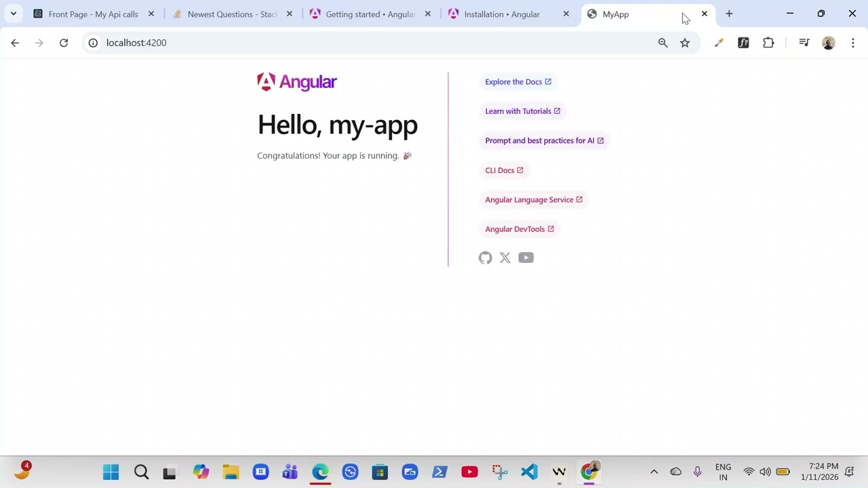Open the Angular DevTools link
This screenshot has width=868, height=488.
click(x=519, y=229)
